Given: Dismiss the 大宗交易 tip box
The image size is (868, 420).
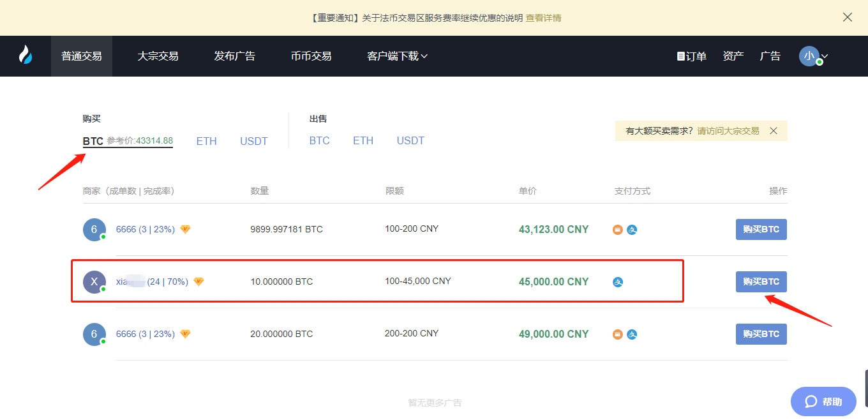Looking at the screenshot, I should coord(774,131).
